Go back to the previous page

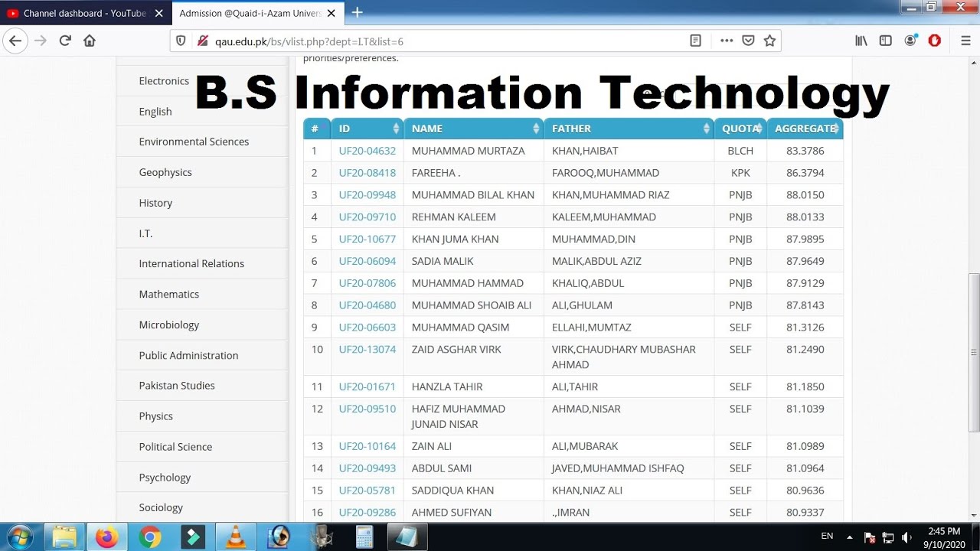[x=15, y=41]
